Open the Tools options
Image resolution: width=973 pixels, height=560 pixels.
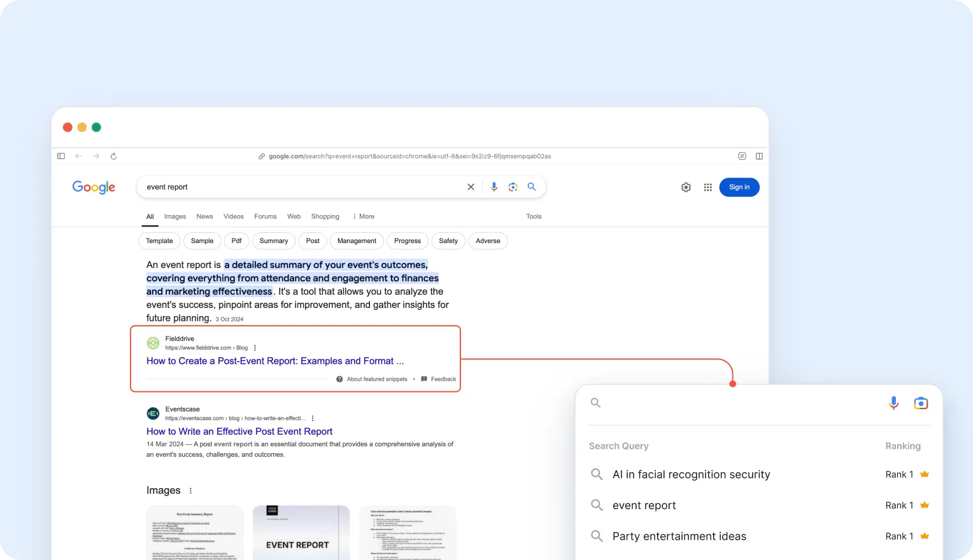pyautogui.click(x=534, y=216)
